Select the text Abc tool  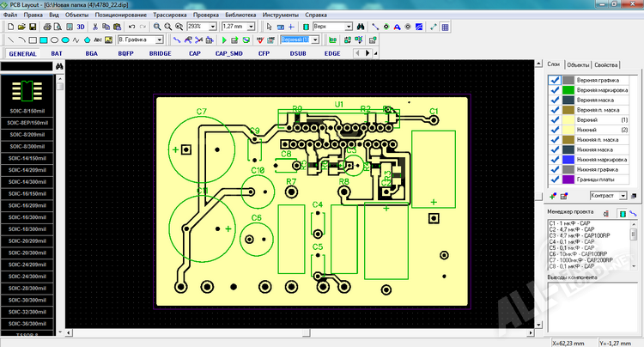96,40
